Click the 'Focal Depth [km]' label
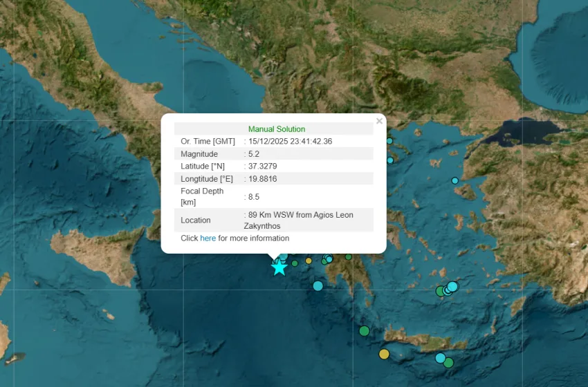The image size is (588, 387). [x=202, y=197]
